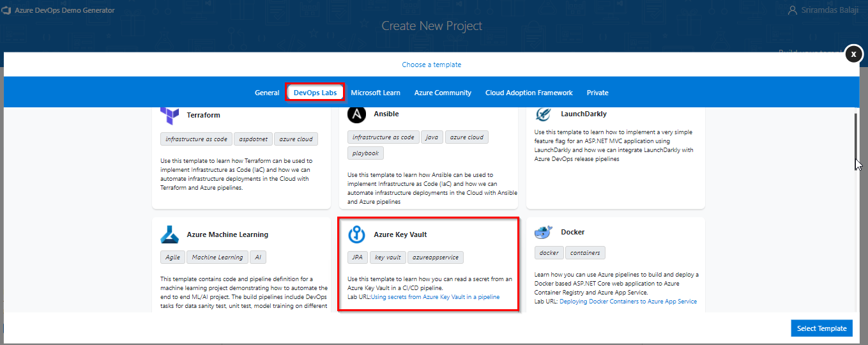The height and width of the screenshot is (345, 868).
Task: Open the Private tab
Action: coord(597,93)
